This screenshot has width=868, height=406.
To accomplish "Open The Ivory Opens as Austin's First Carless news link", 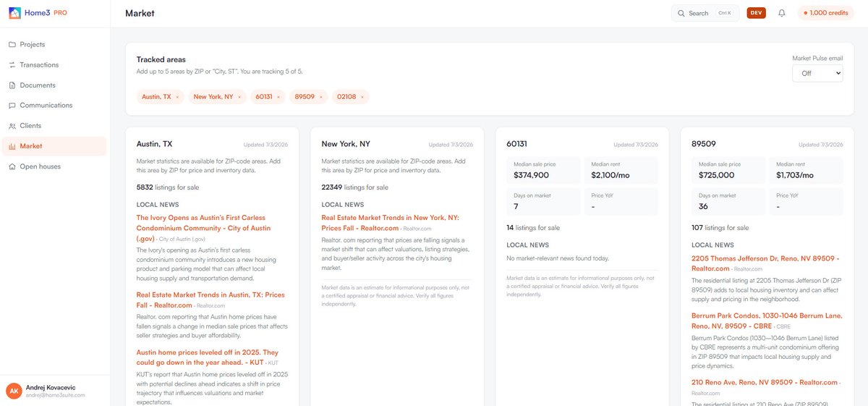I will (203, 228).
